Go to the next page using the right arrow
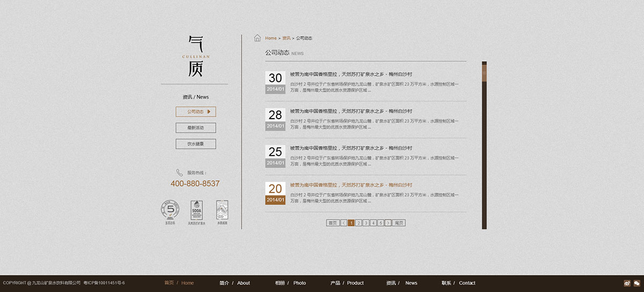Image resolution: width=644 pixels, height=292 pixels. [388, 223]
